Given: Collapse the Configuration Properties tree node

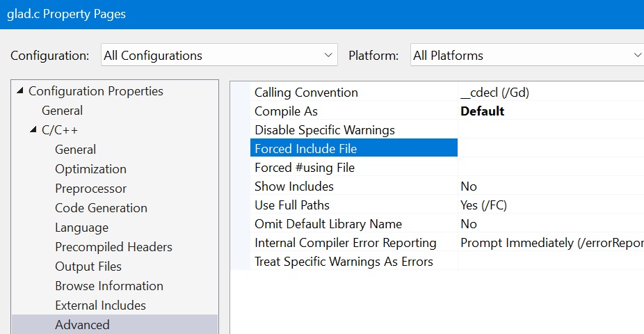Looking at the screenshot, I should 19,91.
